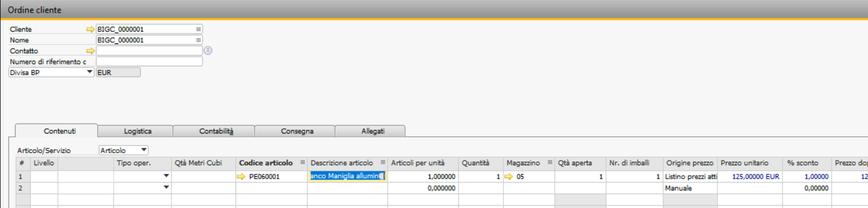Click the 1,000000 articles-per-unit cell
Viewport: 868px width, 208px height.
[424, 177]
